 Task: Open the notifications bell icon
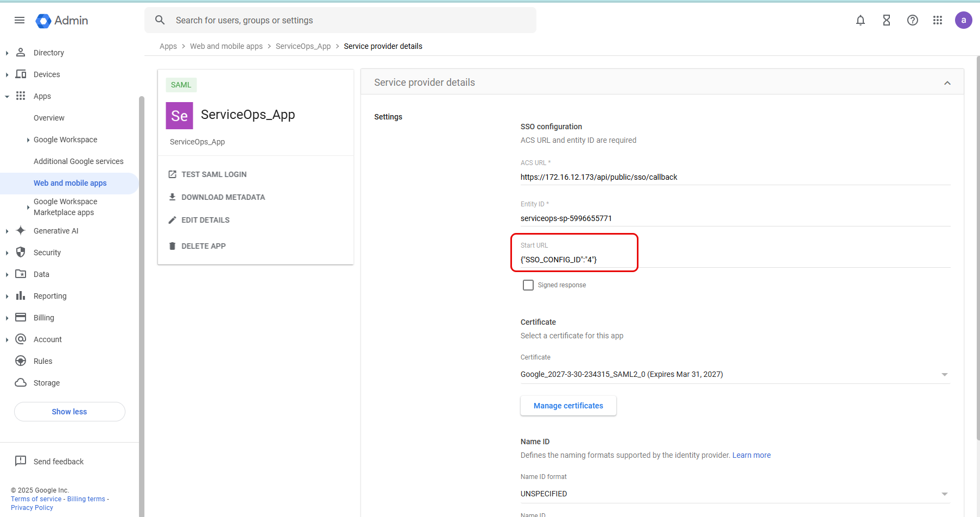[861, 21]
